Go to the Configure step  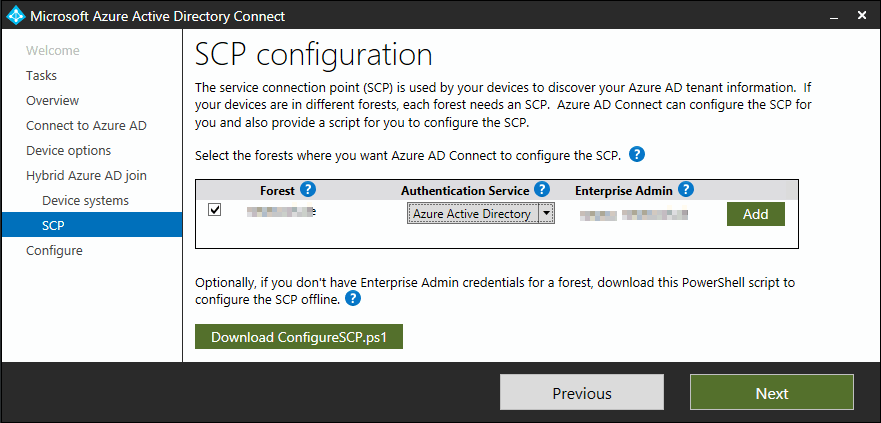(54, 250)
